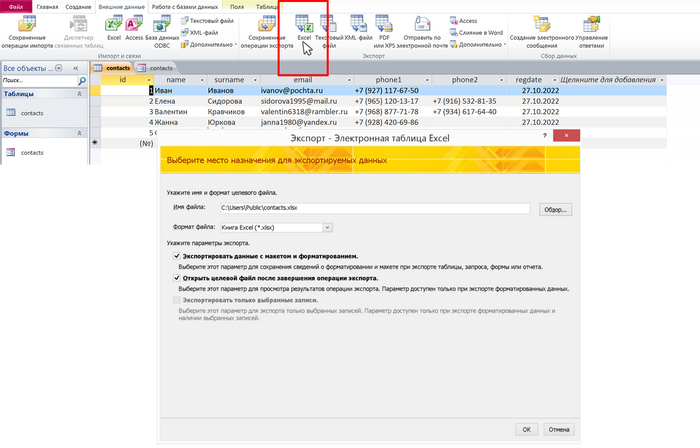Open file format combo box
Screen dimensions: 700x448
point(327,228)
